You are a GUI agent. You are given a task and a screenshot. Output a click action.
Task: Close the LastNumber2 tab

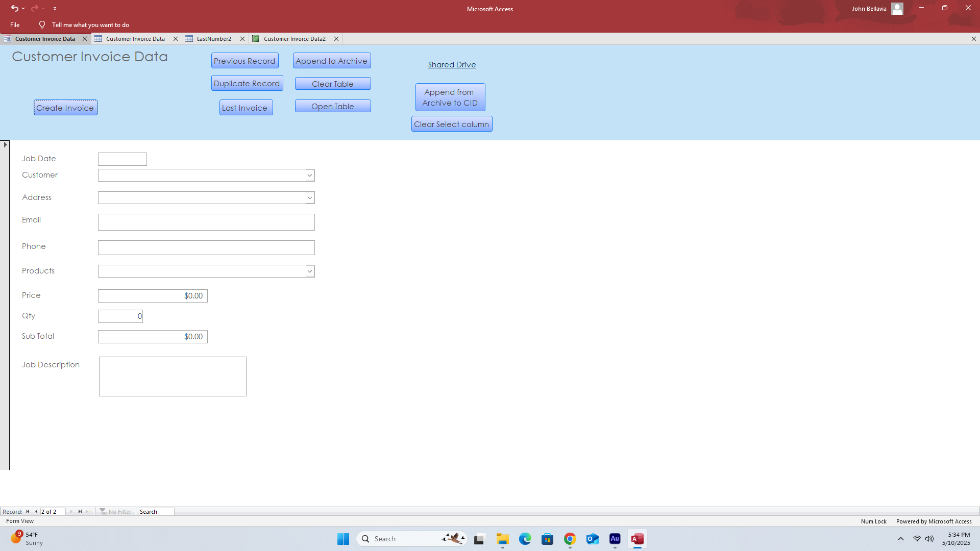click(242, 39)
